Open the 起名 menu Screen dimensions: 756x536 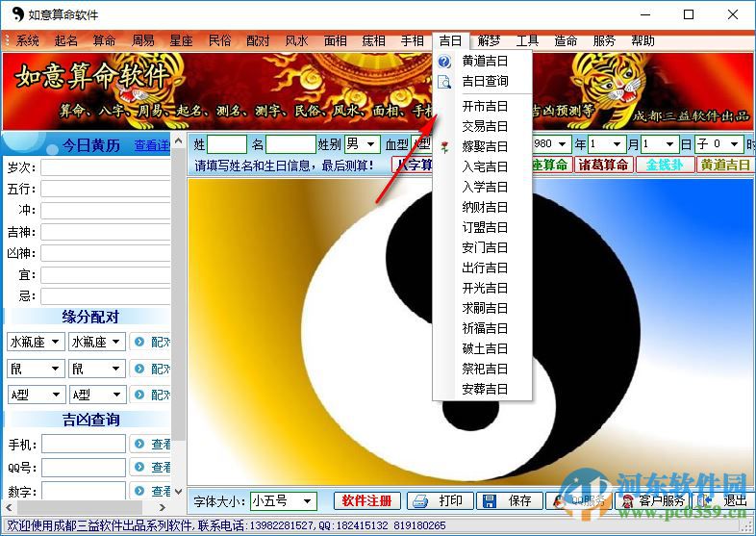[x=66, y=40]
